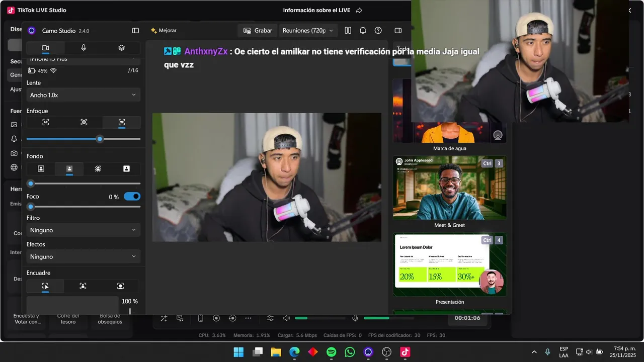
Task: Share Información sobre el LIVE arrow icon
Action: pyautogui.click(x=359, y=11)
